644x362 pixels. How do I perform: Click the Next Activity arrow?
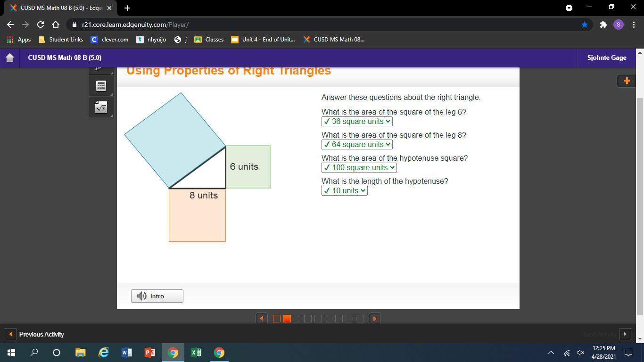(625, 334)
